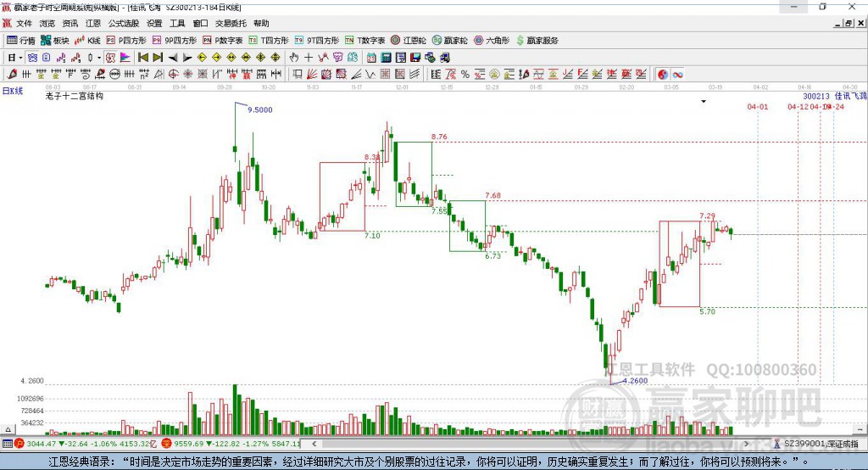Select the red target circle tool
The image size is (868, 470).
point(173,75)
